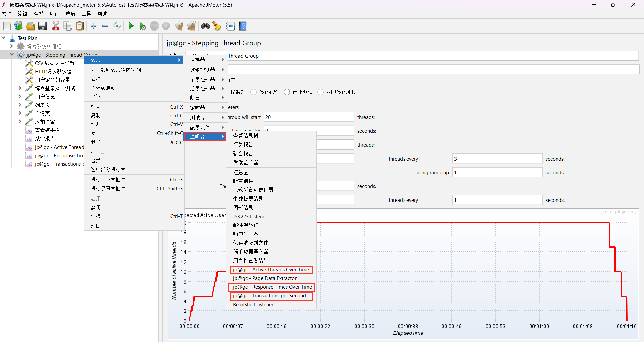Open the 取样器 submenu
This screenshot has width=644, height=342.
pos(205,60)
